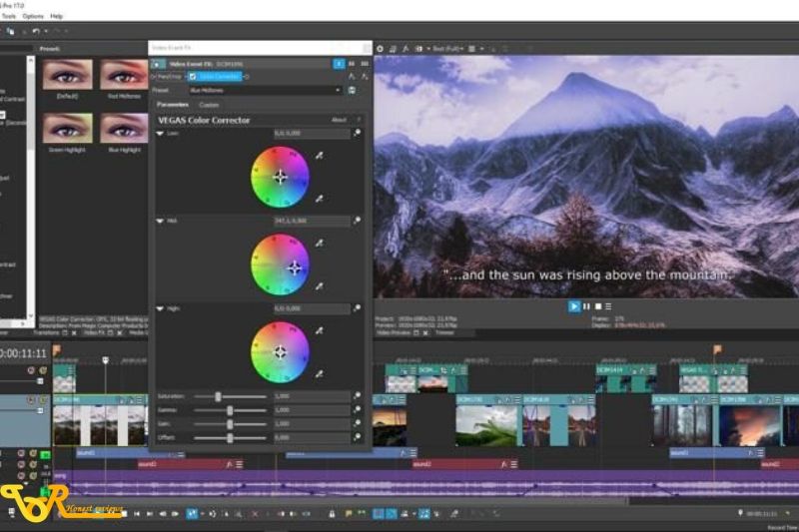The height and width of the screenshot is (532, 799).
Task: Remove selected plug-in from FX chain
Action: (365, 77)
